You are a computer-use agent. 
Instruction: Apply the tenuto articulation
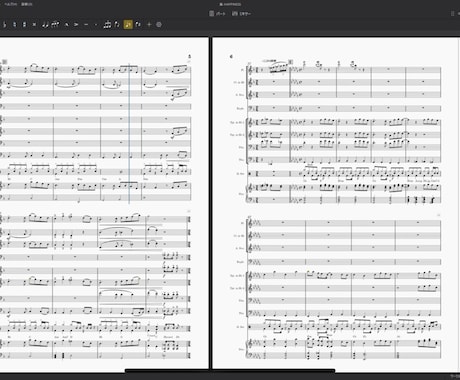tap(86, 24)
